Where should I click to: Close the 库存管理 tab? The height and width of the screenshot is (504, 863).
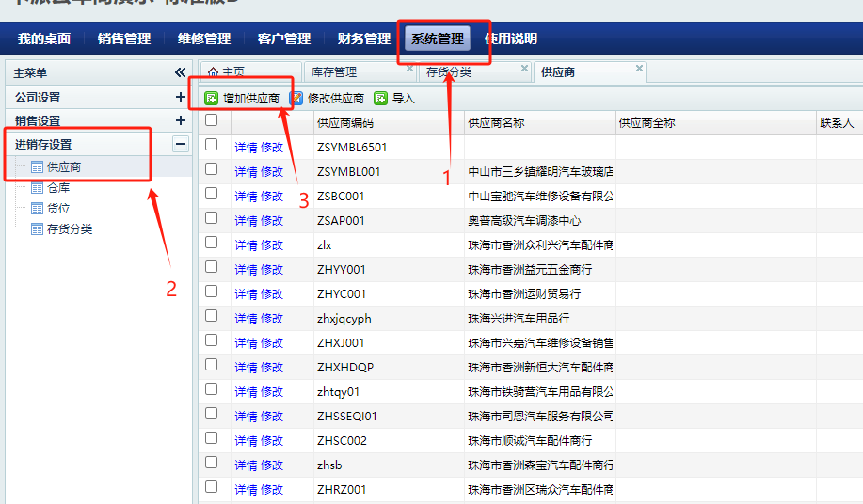tap(409, 69)
